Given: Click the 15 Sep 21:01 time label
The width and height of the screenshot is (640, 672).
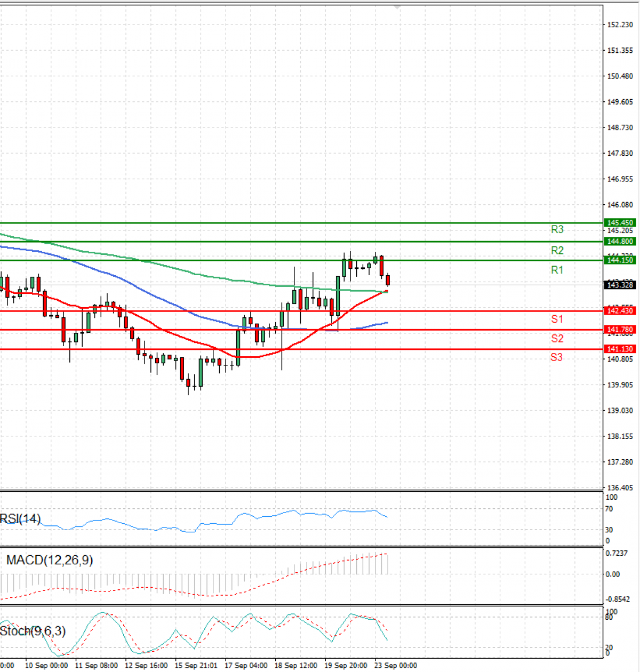Looking at the screenshot, I should click(196, 666).
